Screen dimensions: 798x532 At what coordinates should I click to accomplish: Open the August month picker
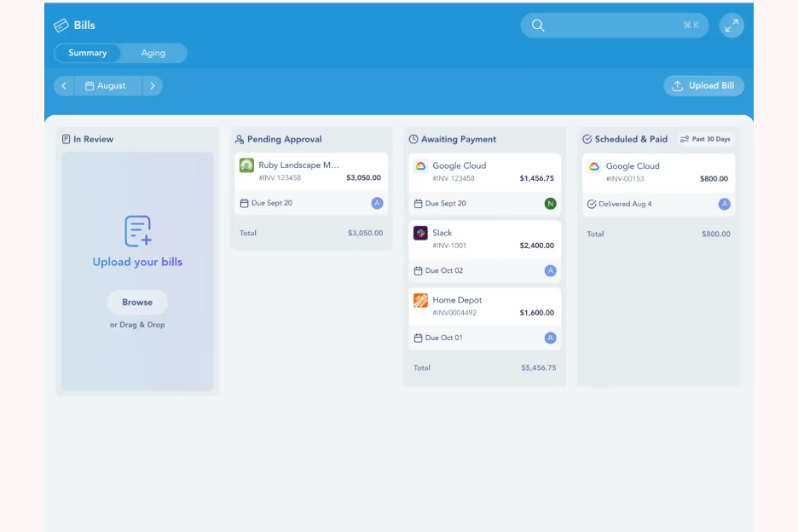[x=107, y=86]
